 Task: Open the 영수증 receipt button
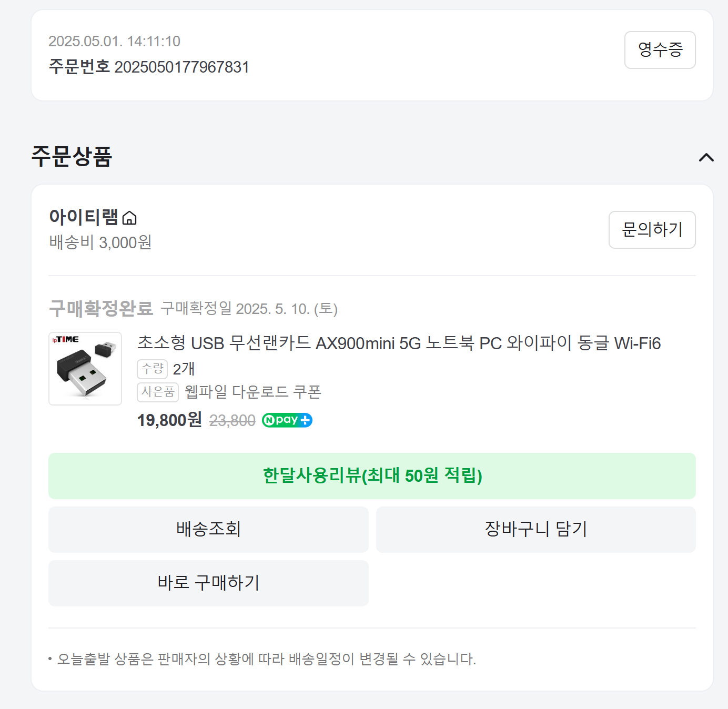tap(660, 50)
